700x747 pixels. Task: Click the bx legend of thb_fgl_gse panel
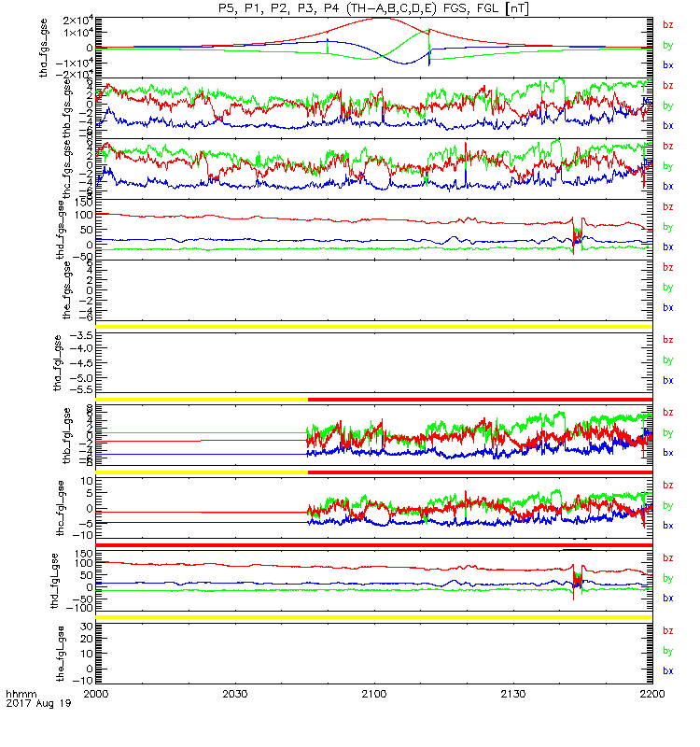[668, 453]
